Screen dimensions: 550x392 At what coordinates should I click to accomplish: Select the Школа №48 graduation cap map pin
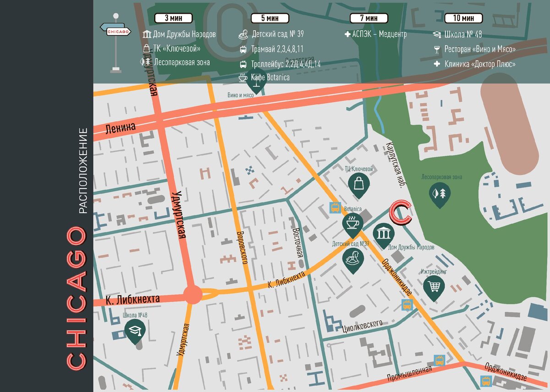(135, 331)
